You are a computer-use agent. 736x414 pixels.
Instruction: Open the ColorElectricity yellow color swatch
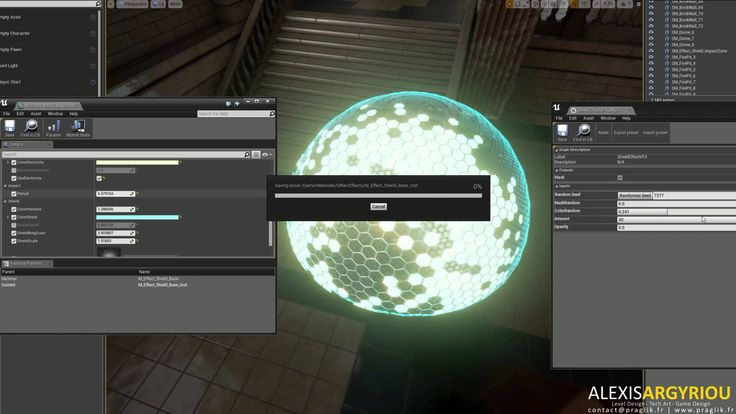coord(137,162)
